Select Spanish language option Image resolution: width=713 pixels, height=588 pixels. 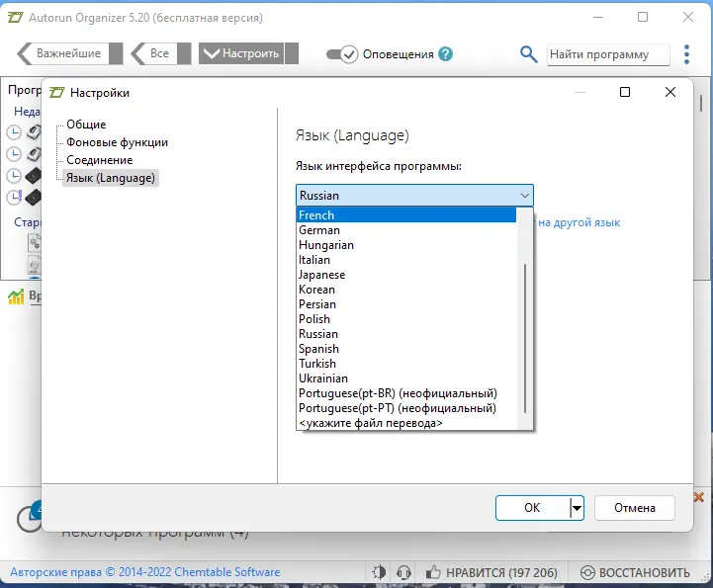click(x=406, y=349)
